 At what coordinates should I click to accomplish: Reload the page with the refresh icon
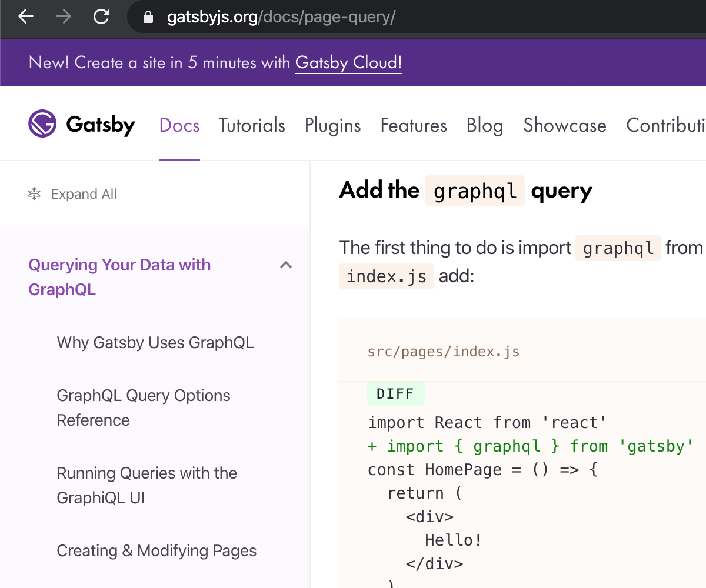[101, 17]
